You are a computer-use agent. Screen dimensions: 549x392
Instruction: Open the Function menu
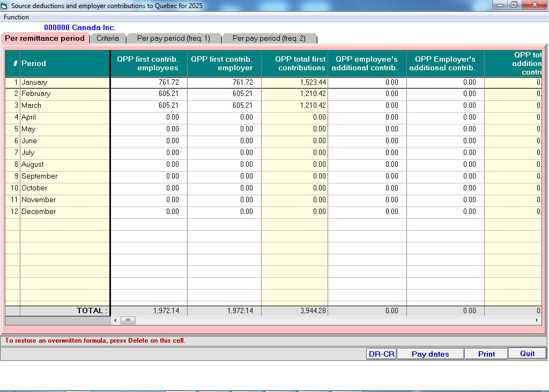(16, 17)
